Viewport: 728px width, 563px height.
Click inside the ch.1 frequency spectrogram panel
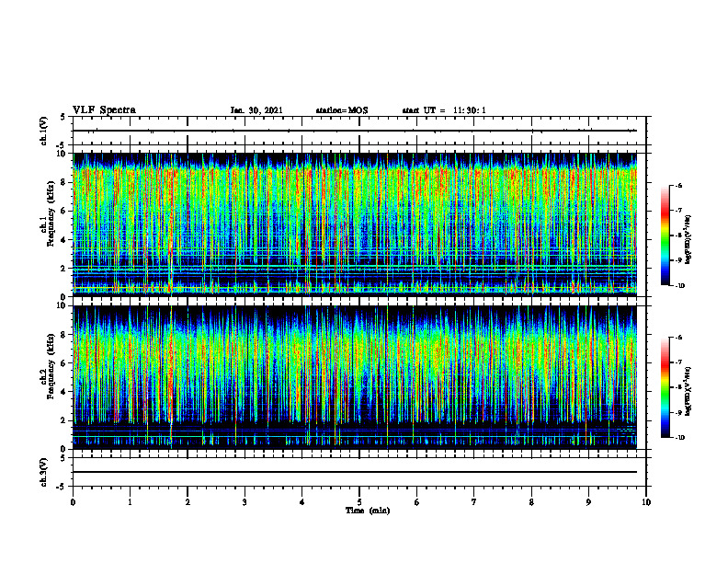(x=355, y=224)
